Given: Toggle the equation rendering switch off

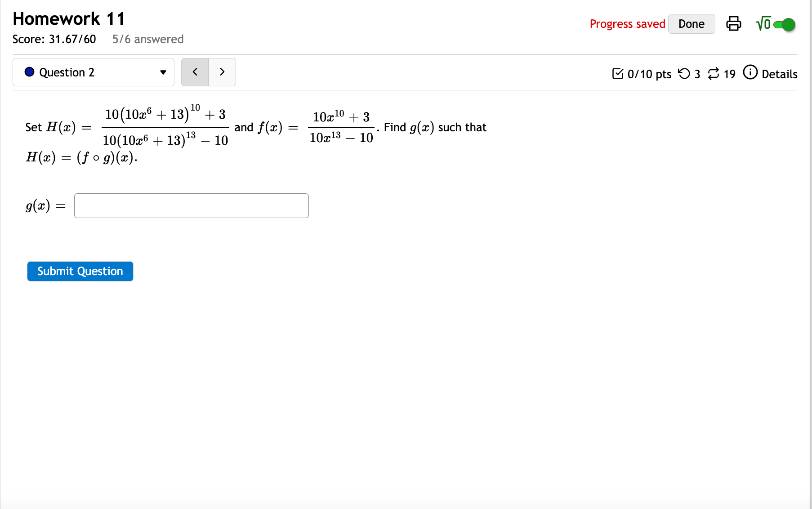Looking at the screenshot, I should pyautogui.click(x=784, y=25).
